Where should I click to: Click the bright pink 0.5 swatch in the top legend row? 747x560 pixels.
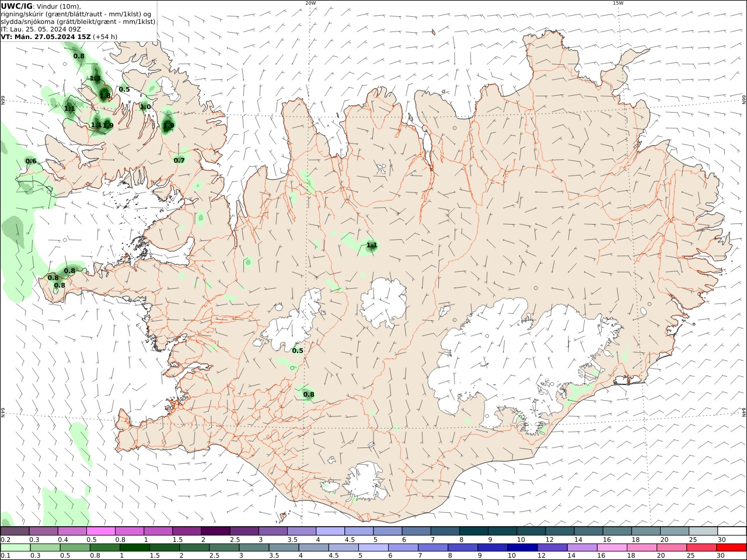tap(101, 531)
